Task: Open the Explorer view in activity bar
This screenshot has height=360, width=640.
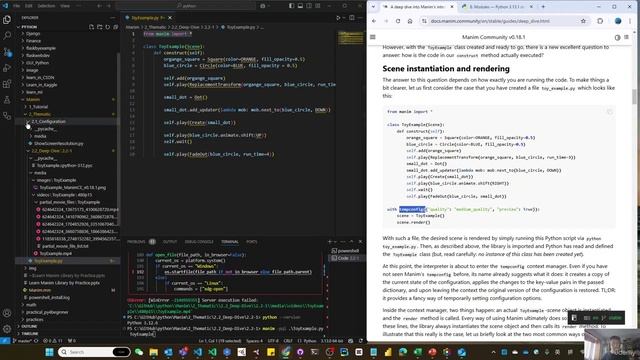Action: 7,19
